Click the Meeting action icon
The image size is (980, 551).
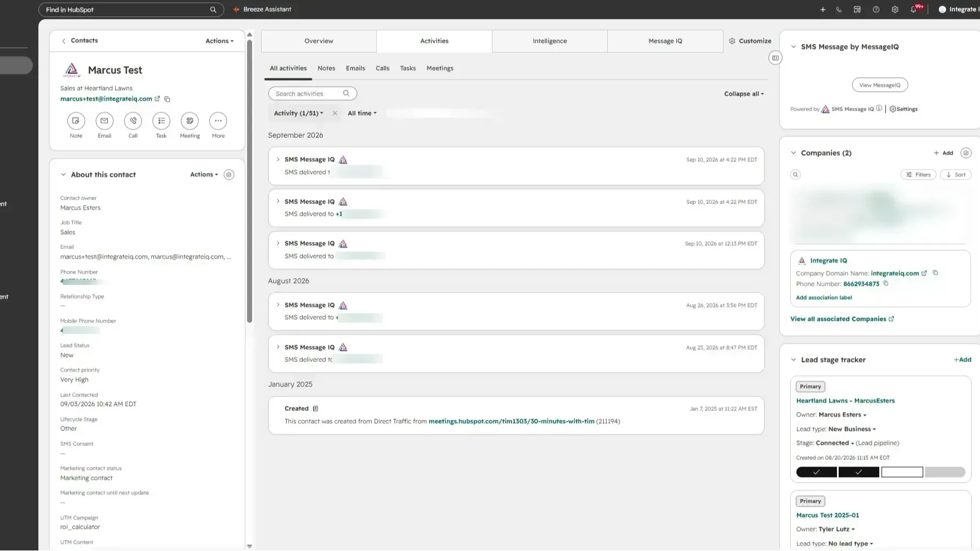tap(190, 121)
